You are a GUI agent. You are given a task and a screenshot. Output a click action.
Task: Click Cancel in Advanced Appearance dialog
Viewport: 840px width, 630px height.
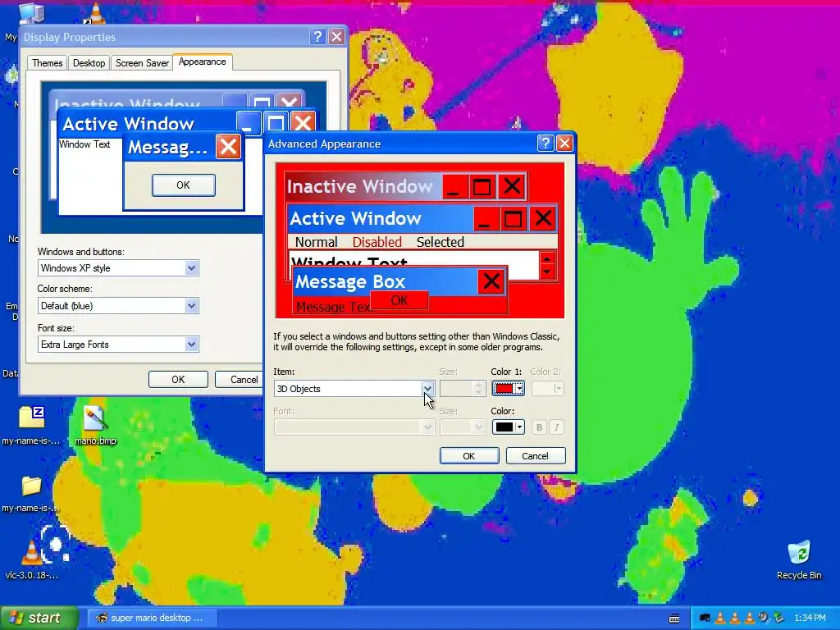(x=535, y=456)
